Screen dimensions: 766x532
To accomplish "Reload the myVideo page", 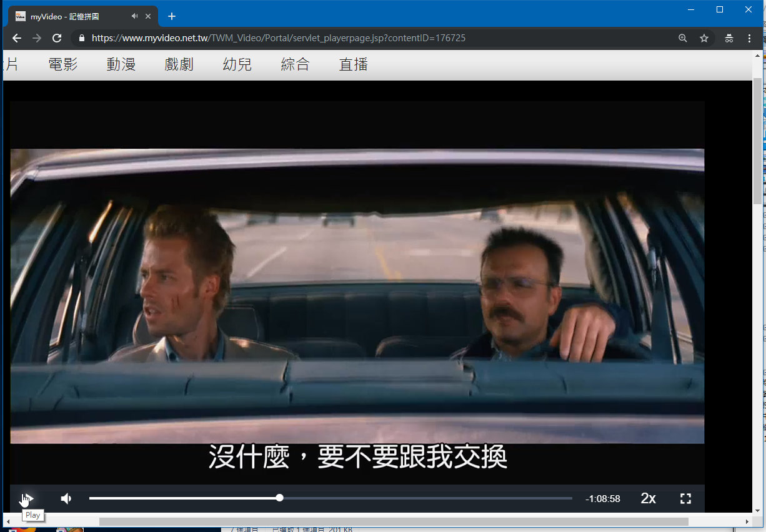I will pos(57,38).
